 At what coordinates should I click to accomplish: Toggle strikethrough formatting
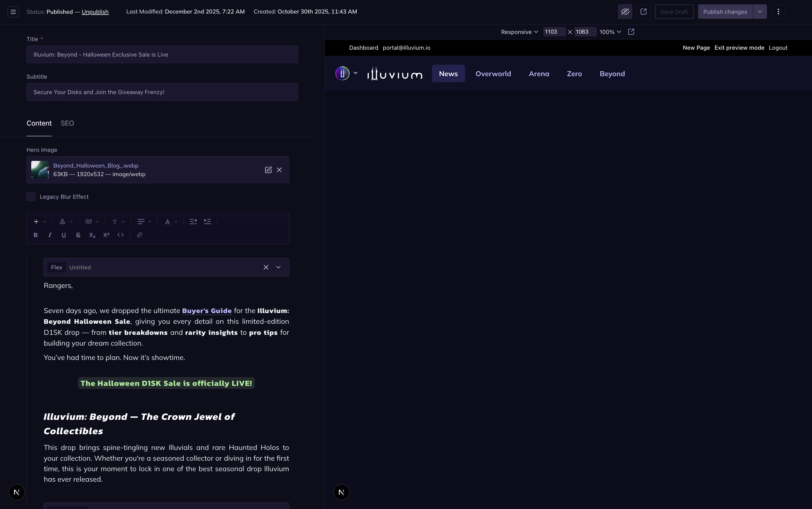tap(78, 235)
